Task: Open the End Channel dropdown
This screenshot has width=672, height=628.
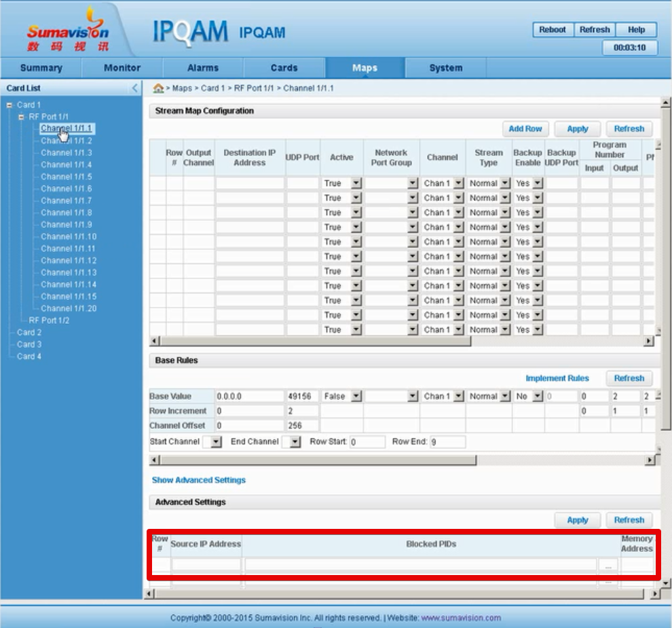Action: click(x=295, y=442)
